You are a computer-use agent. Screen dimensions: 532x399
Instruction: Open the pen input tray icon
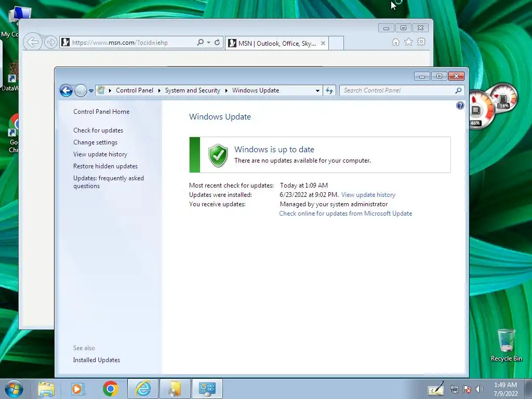pyautogui.click(x=436, y=389)
